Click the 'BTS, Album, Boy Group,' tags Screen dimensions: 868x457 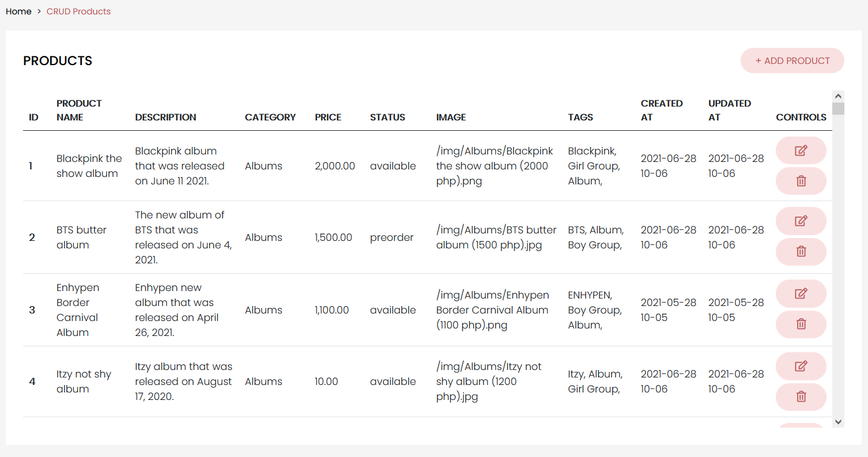595,237
